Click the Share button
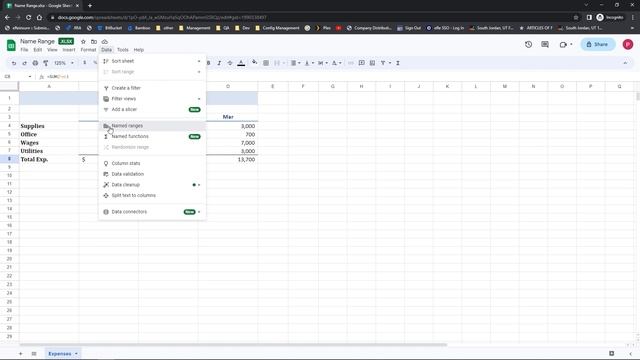Viewport: 640px width, 360px height. point(598,44)
